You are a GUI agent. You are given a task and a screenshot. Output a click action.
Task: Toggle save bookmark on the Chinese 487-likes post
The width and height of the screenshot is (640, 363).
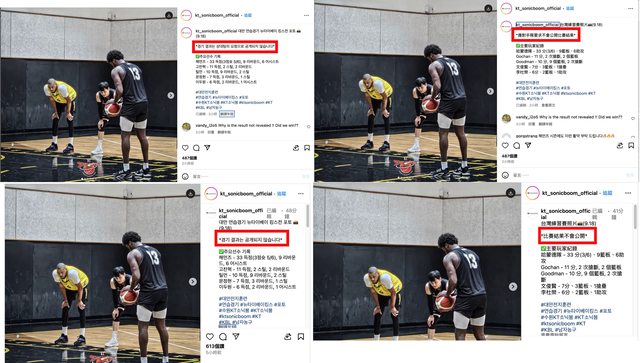pos(631,145)
